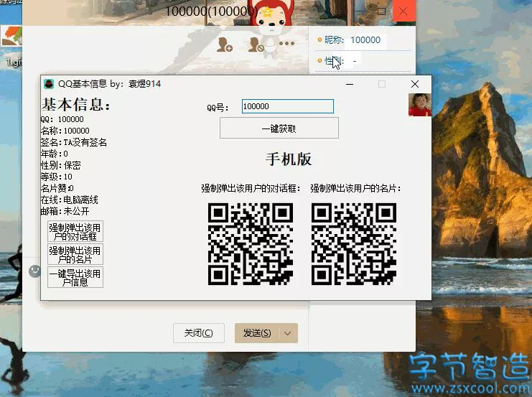This screenshot has width=532, height=397.
Task: Click the 邮箱:未公开 text
Action: tap(65, 211)
